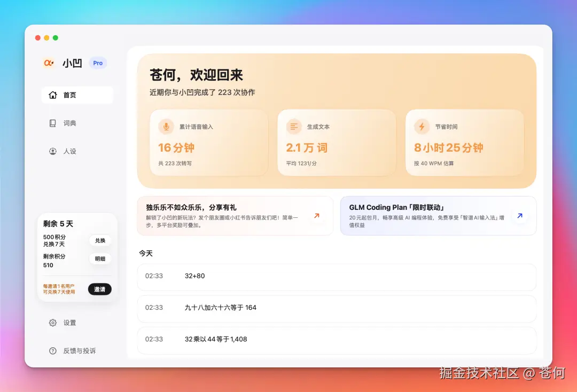577x392 pixels.
Task: Click the book icon beside 词典
Action: 52,123
